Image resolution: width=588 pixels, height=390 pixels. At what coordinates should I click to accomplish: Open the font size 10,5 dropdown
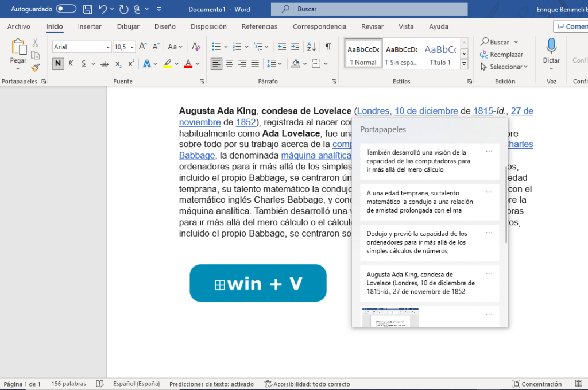tap(132, 47)
